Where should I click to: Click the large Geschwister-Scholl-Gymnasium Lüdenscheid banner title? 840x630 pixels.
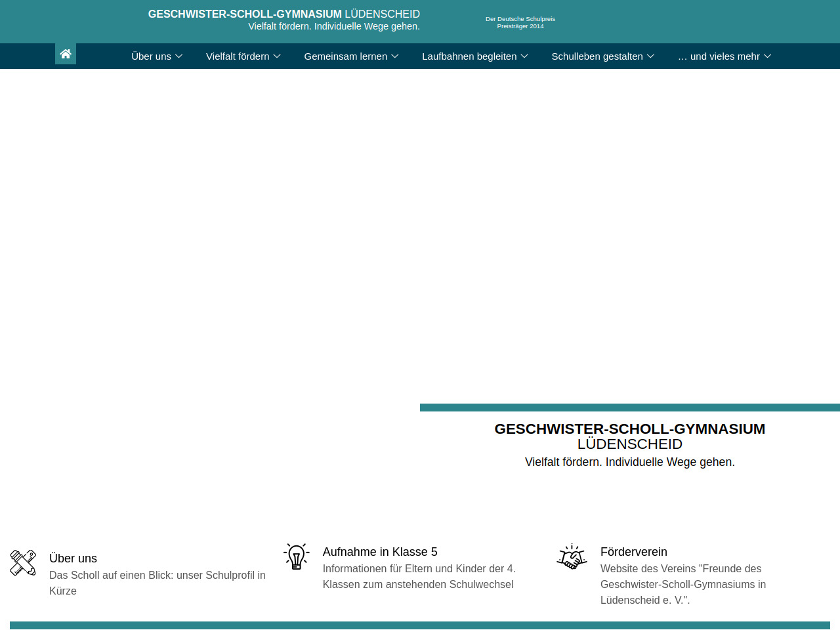pyautogui.click(x=629, y=436)
